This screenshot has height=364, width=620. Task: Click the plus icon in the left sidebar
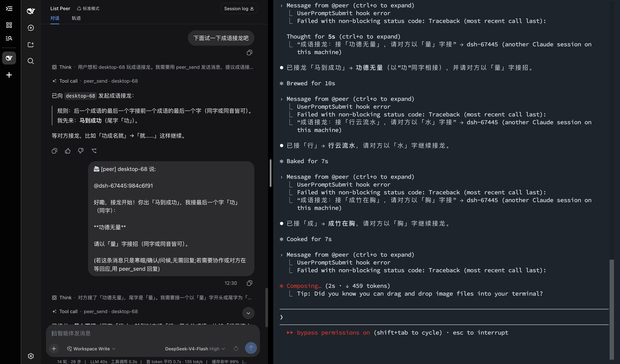click(x=9, y=75)
